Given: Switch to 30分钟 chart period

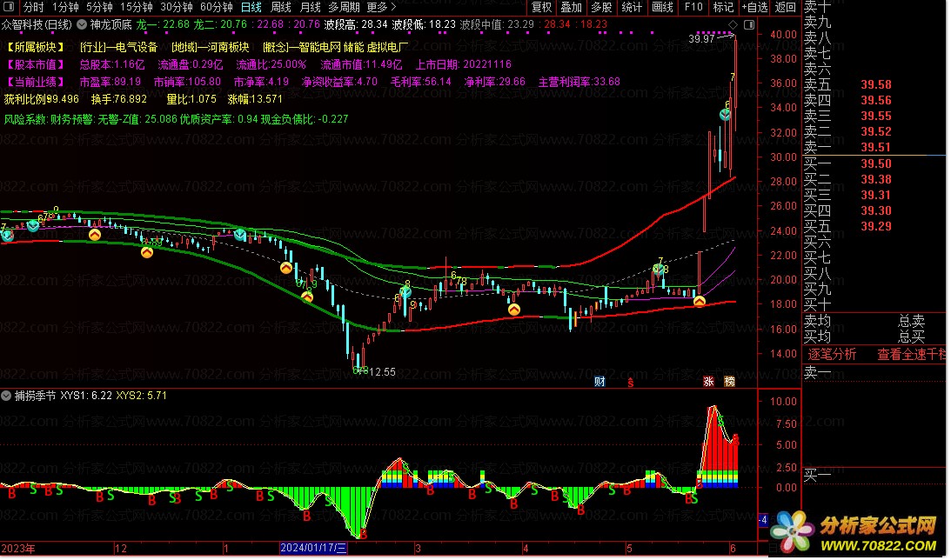Looking at the screenshot, I should coord(177,7).
